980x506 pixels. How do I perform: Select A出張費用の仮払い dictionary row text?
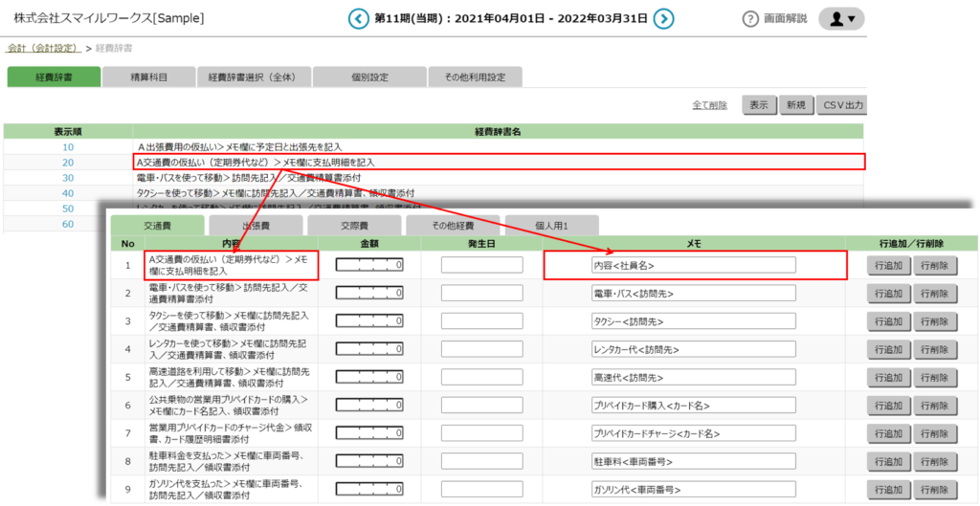(x=240, y=146)
